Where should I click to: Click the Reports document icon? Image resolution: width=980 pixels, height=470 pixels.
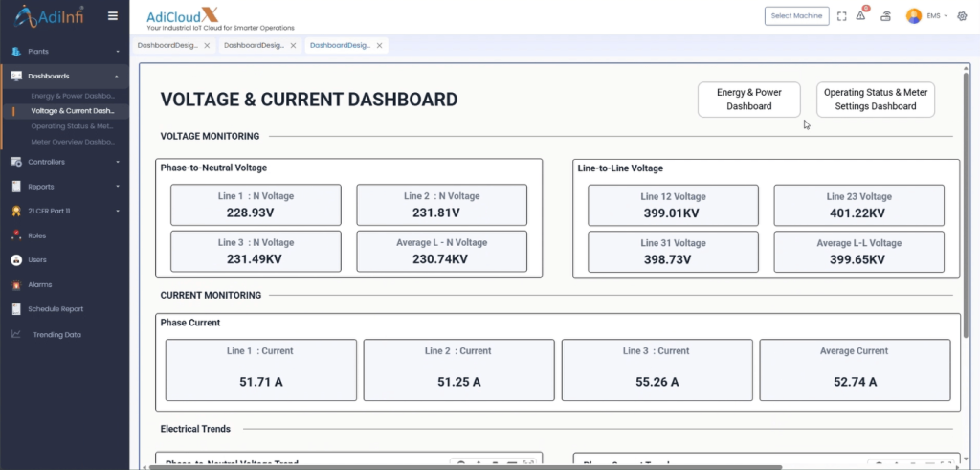[x=16, y=187]
